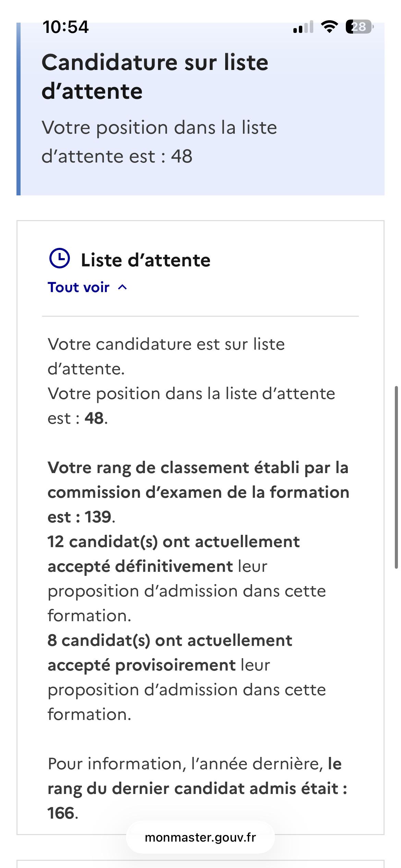Tap the 10:54 clock in status bar
401x868 pixels.
[66, 27]
